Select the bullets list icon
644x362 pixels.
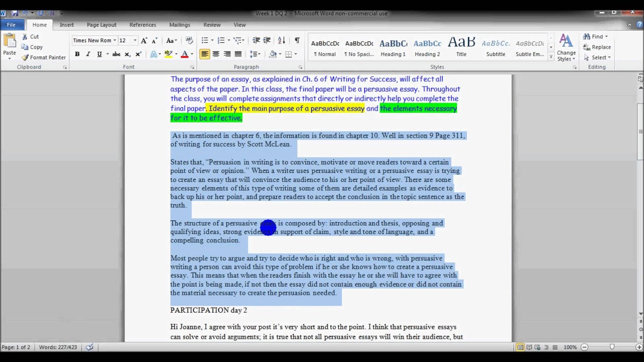(205, 40)
